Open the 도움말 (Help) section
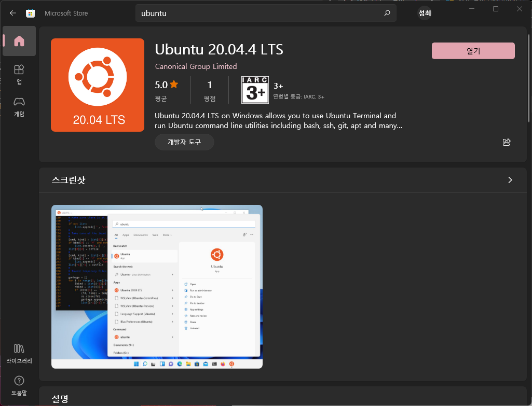The height and width of the screenshot is (406, 532). [19, 386]
